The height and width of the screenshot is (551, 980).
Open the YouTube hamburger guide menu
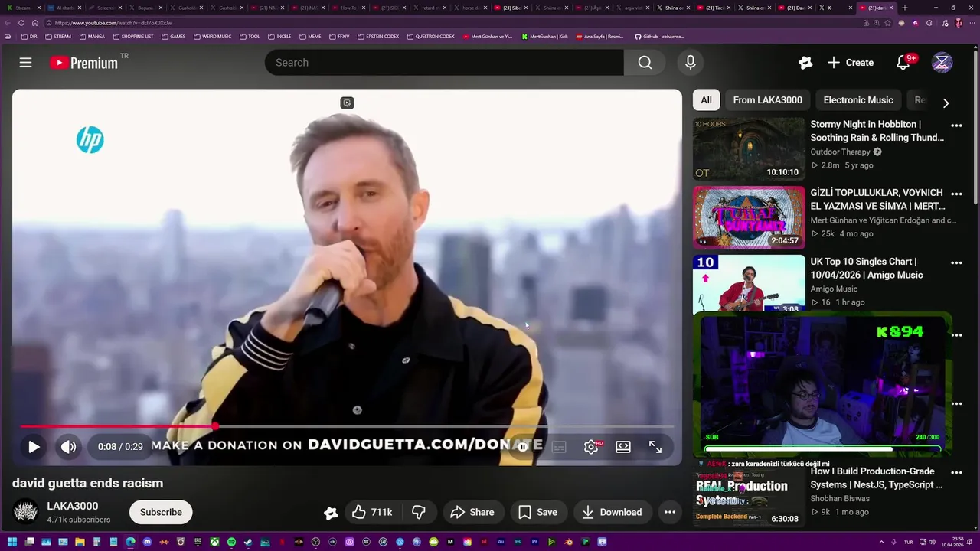pyautogui.click(x=25, y=63)
